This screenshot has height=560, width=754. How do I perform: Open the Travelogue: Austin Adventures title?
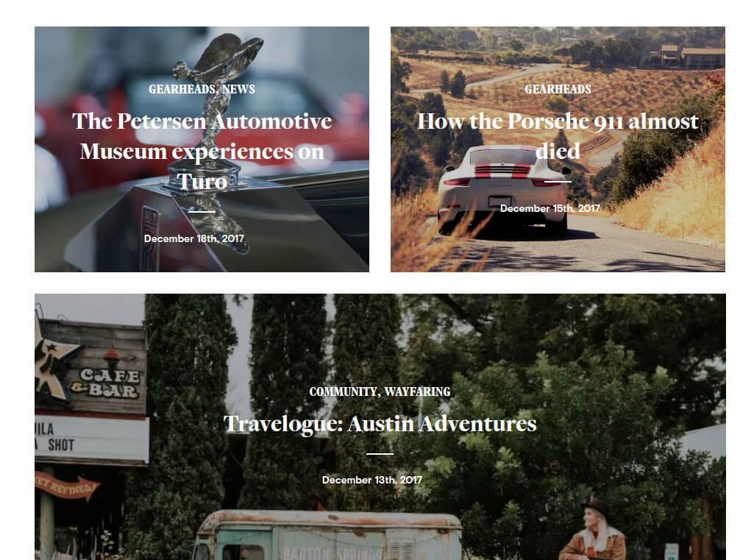(x=380, y=424)
